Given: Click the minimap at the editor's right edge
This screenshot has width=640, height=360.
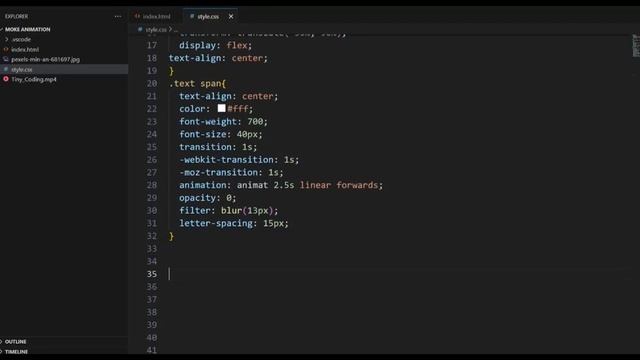Looking at the screenshot, I should point(635,45).
